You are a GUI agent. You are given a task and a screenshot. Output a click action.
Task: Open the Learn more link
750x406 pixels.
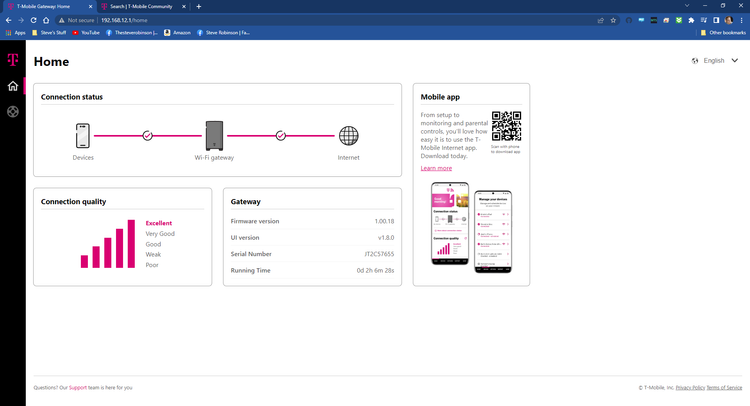436,168
